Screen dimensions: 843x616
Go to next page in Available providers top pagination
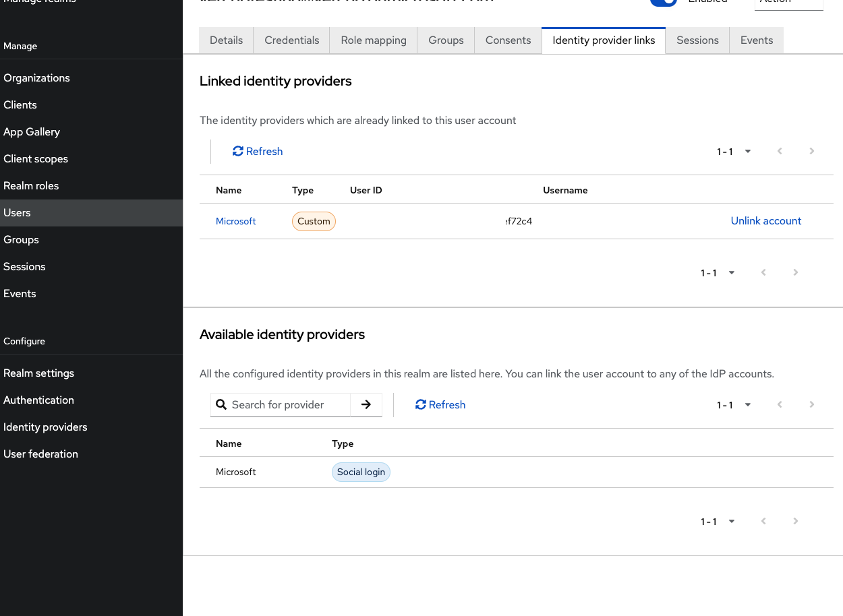tap(812, 405)
